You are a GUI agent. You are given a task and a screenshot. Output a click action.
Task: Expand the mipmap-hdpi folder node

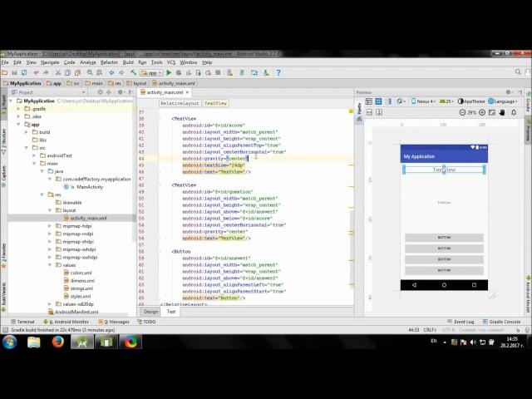tap(50, 226)
